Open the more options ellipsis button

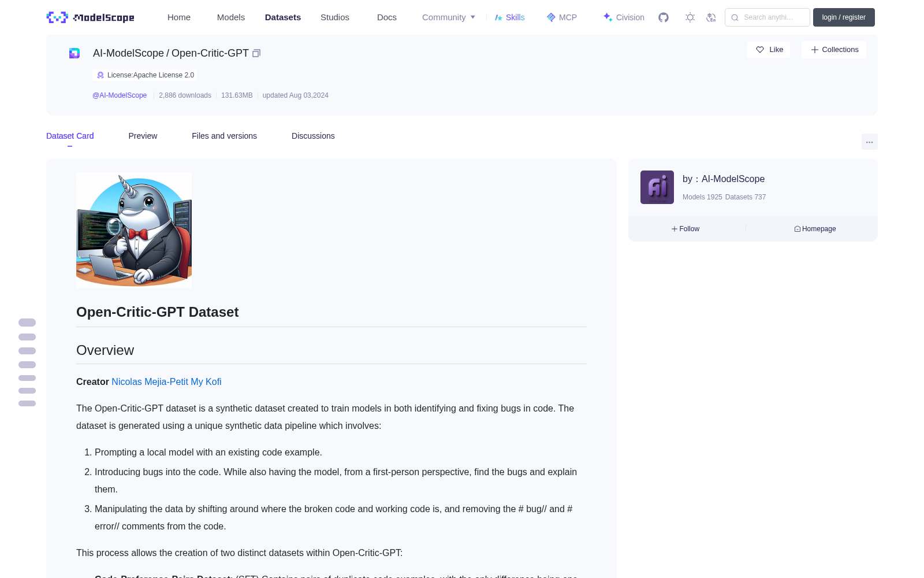[869, 142]
